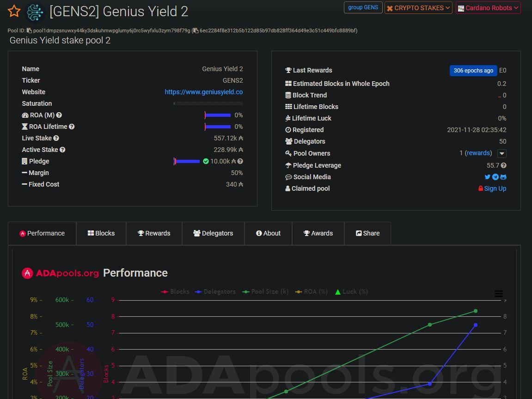This screenshot has height=399, width=532.
Task: Switch to the Performance tab
Action: [x=42, y=233]
